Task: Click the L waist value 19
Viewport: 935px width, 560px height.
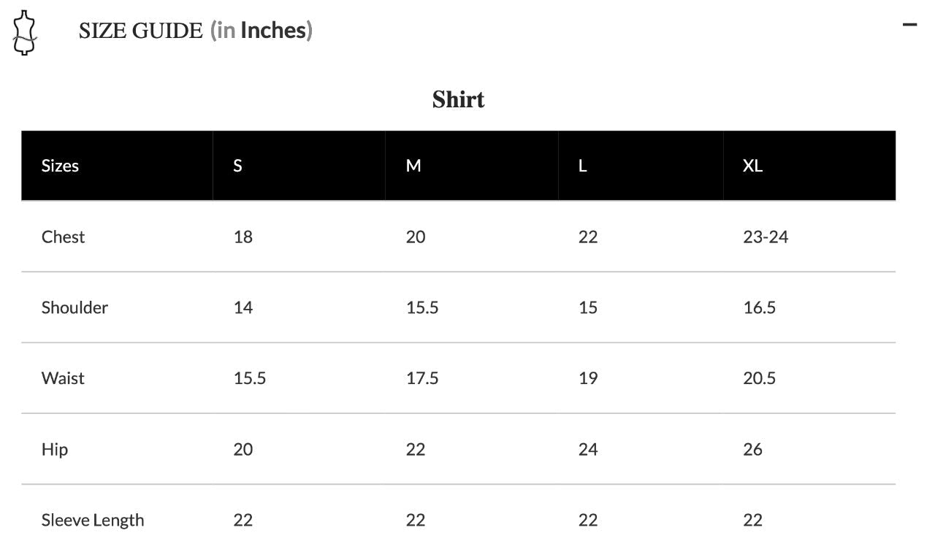Action: click(x=588, y=378)
